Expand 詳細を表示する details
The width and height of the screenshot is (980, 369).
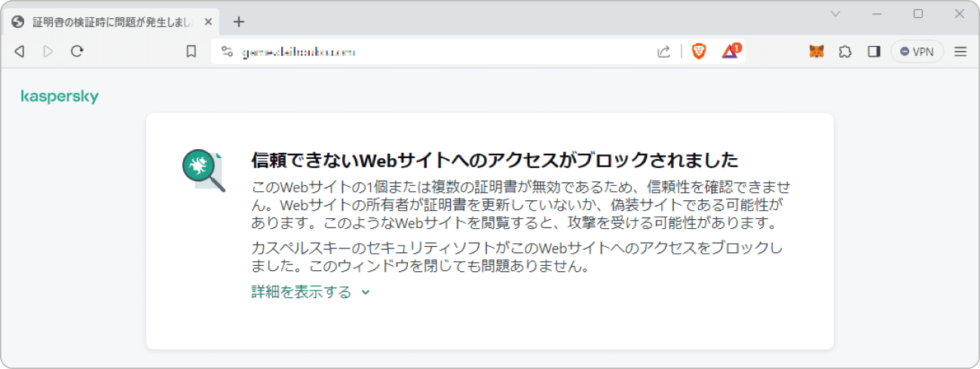311,292
